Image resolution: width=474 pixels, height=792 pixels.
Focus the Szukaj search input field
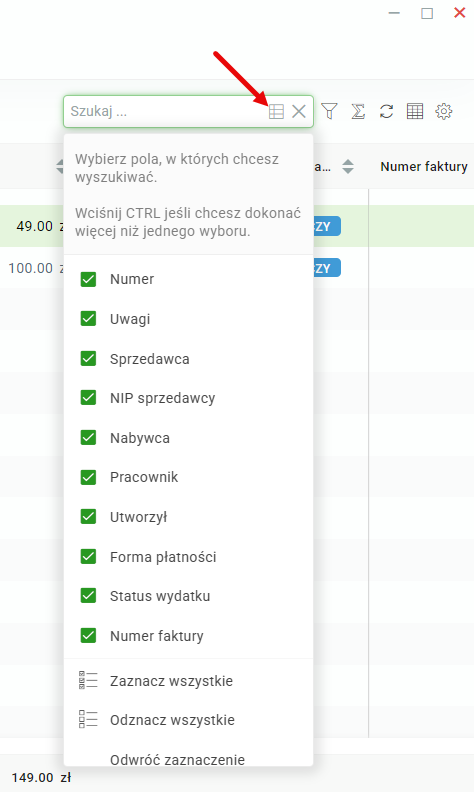pyautogui.click(x=167, y=111)
